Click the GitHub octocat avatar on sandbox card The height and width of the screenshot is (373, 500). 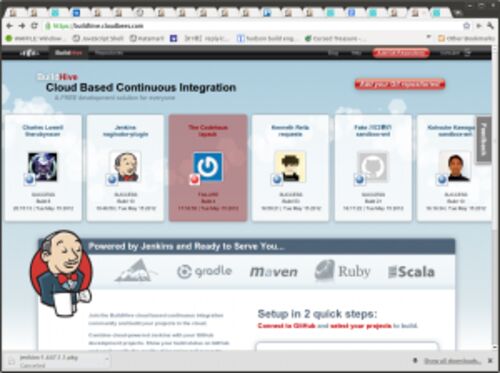point(373,167)
